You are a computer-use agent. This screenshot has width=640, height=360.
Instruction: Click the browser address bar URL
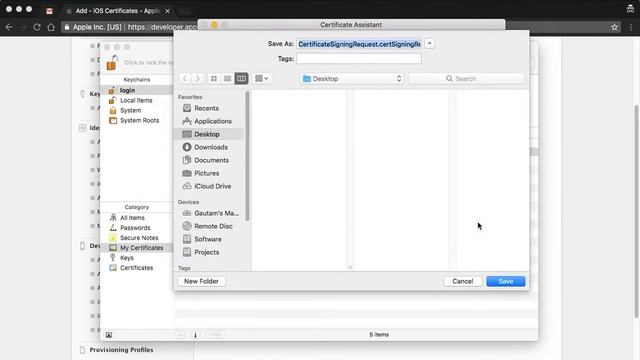[162, 27]
